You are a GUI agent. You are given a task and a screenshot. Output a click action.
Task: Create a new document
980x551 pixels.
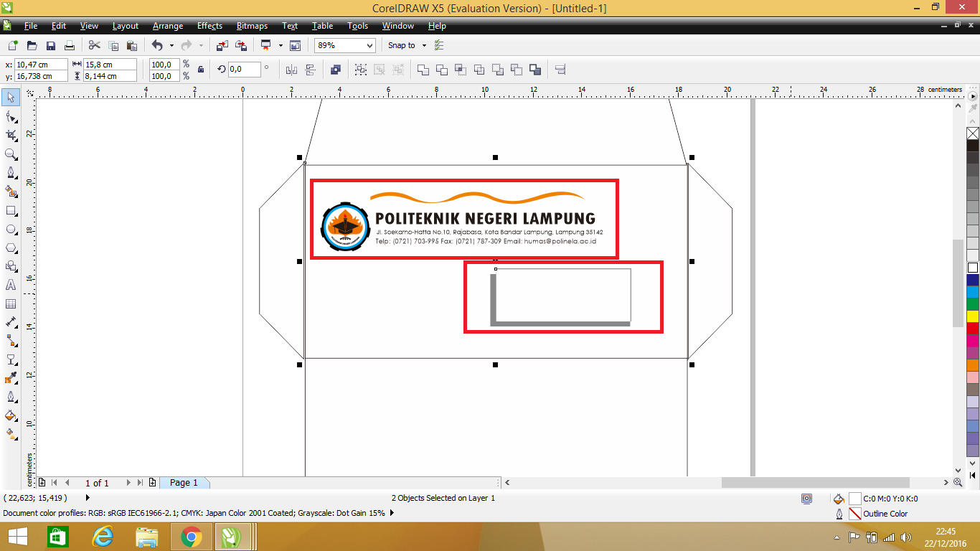click(x=12, y=45)
